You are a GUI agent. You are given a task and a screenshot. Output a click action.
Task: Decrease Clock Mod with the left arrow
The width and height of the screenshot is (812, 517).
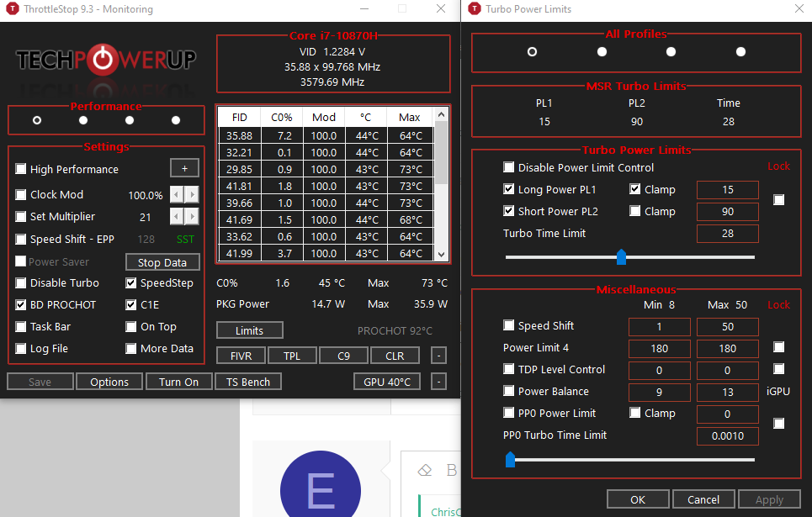(177, 194)
